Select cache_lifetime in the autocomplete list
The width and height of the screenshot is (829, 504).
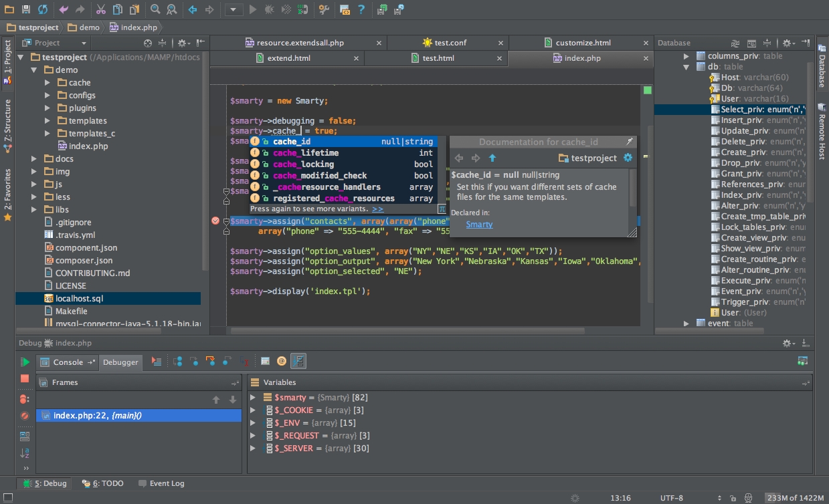[306, 153]
